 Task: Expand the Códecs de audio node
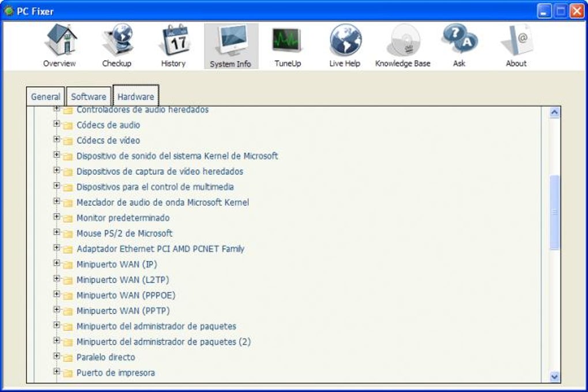[x=56, y=123]
